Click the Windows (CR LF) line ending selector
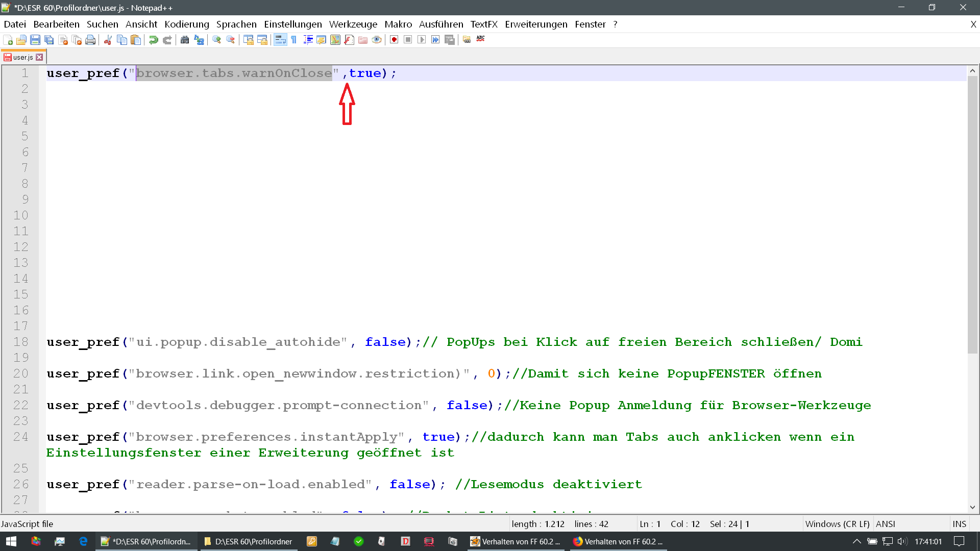 [x=837, y=524]
